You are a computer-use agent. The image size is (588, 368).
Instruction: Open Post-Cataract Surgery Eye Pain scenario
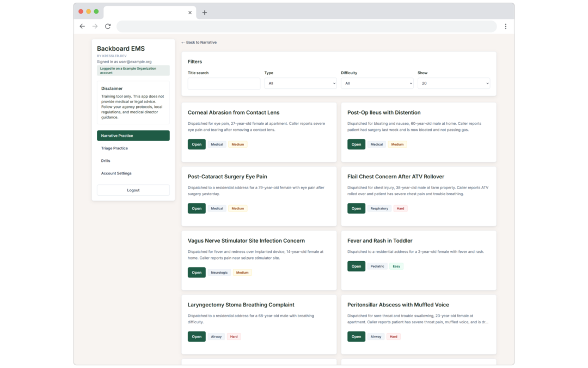pyautogui.click(x=197, y=208)
